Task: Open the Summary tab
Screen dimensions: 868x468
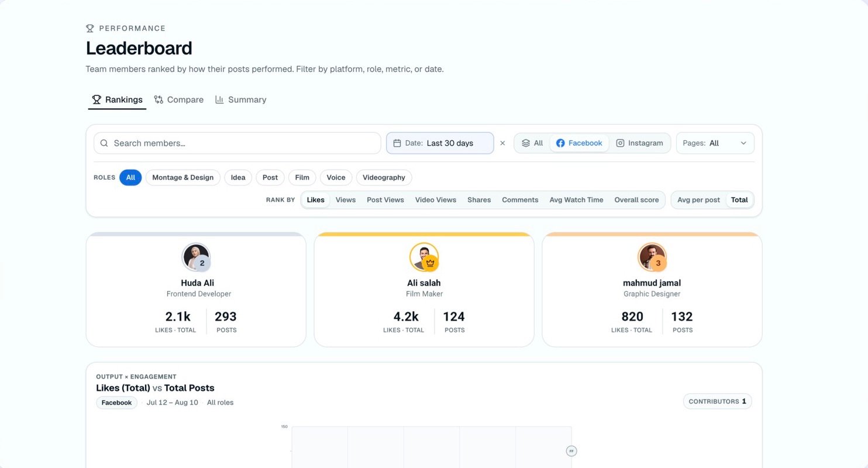Action: coord(240,100)
